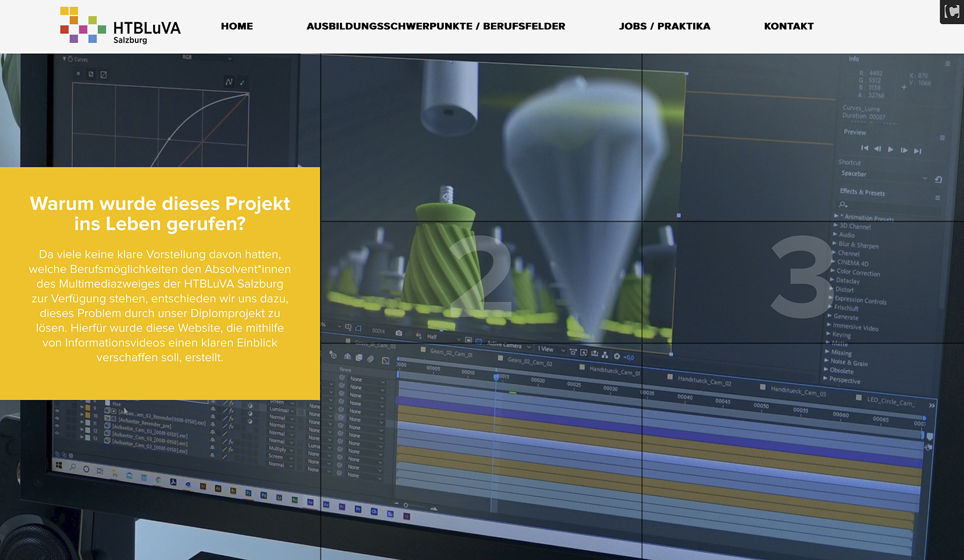Image resolution: width=964 pixels, height=560 pixels.
Task: Open the Spacebar shortcut dropdown
Action: point(925,178)
